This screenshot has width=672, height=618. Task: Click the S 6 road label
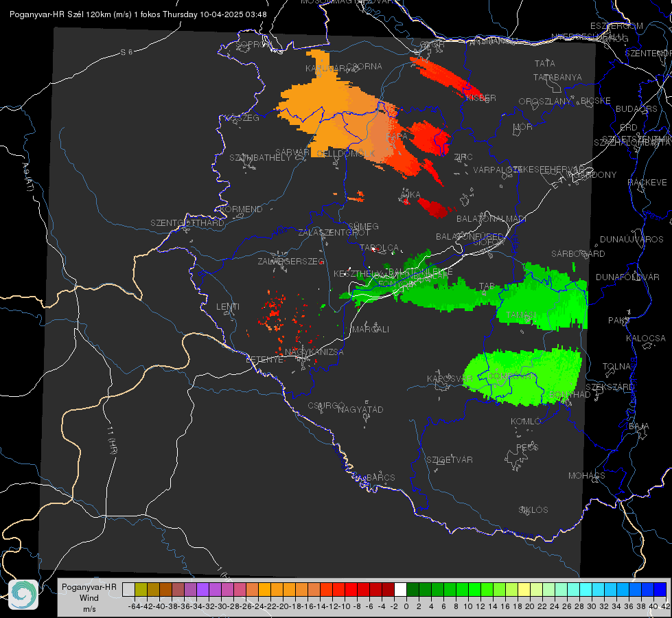click(x=126, y=52)
